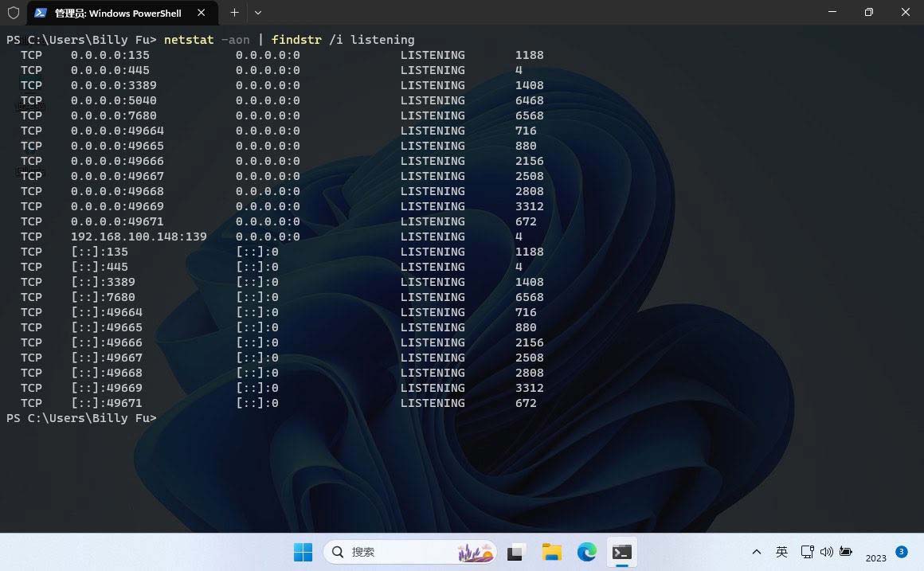Launch Microsoft Edge from the taskbar
924x571 pixels.
tap(587, 552)
